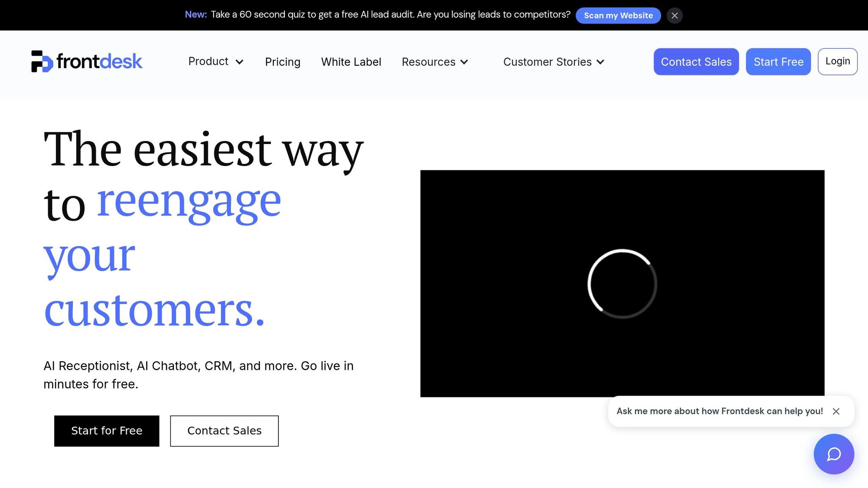Open the Login page

[x=837, y=61]
